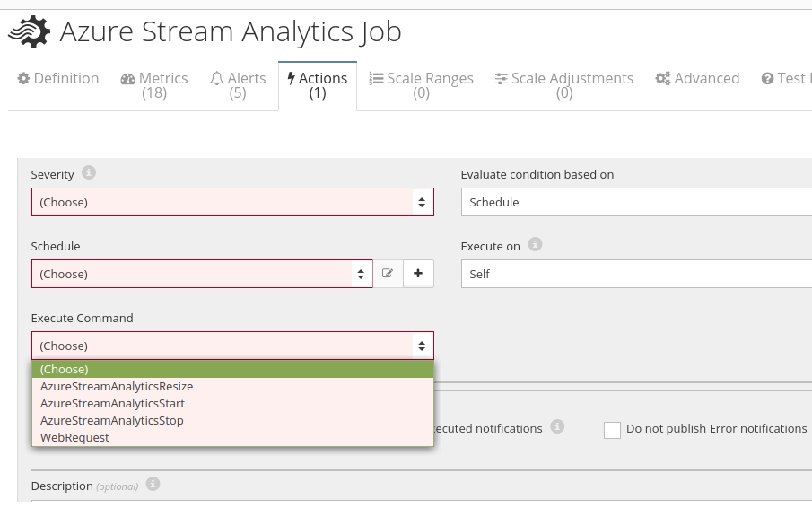Click the edit schedule pencil icon
The width and height of the screenshot is (812, 508).
(388, 274)
